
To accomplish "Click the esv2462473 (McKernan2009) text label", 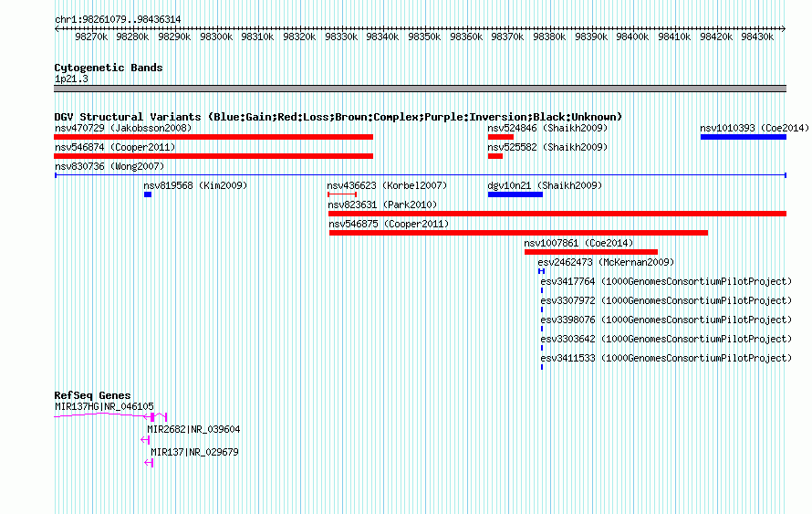I will pos(606,262).
